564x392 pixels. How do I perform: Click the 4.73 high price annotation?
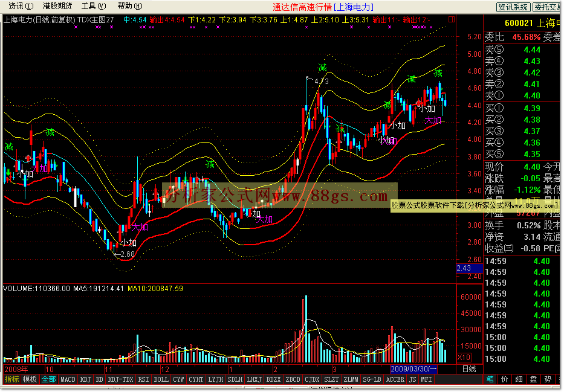(321, 82)
